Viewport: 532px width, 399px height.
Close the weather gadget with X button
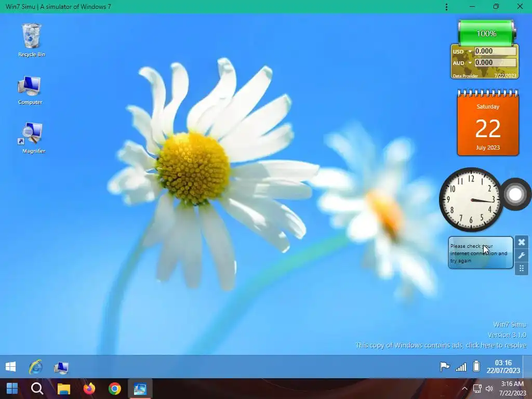(522, 242)
